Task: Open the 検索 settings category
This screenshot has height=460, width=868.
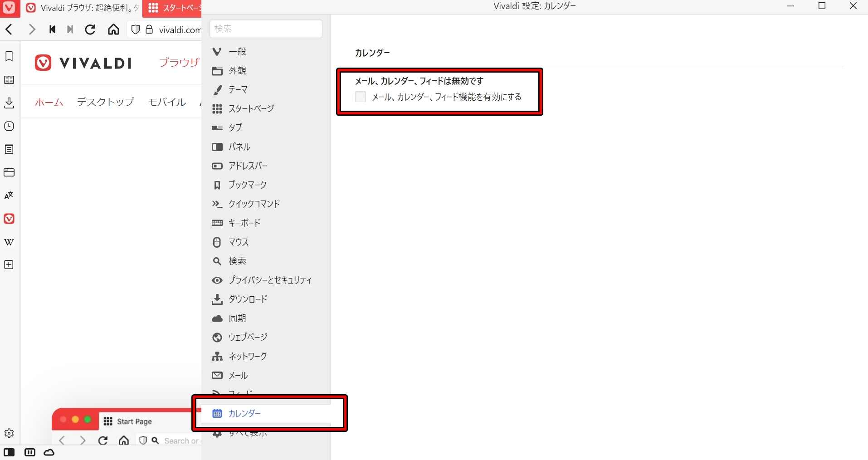Action: (x=266, y=261)
